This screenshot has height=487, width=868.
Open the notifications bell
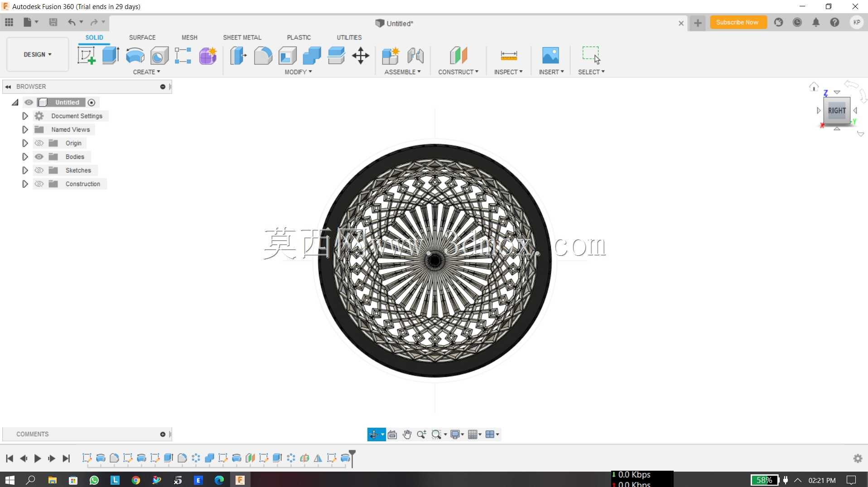[816, 22]
